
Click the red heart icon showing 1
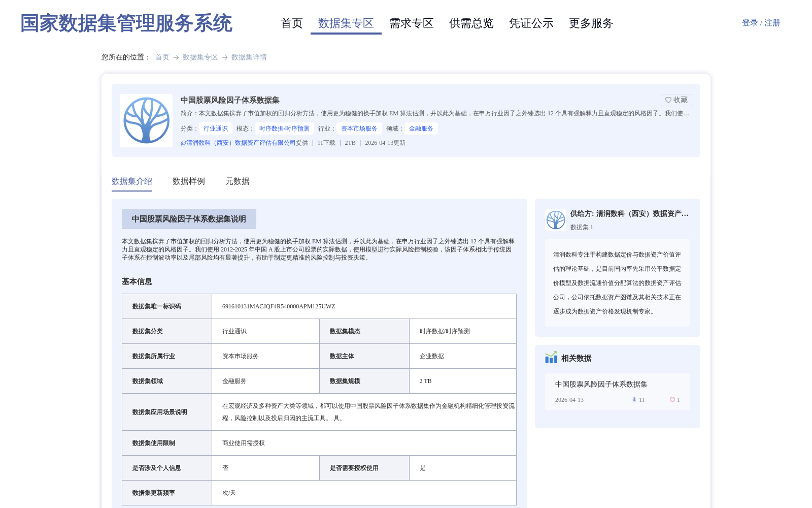tap(672, 400)
